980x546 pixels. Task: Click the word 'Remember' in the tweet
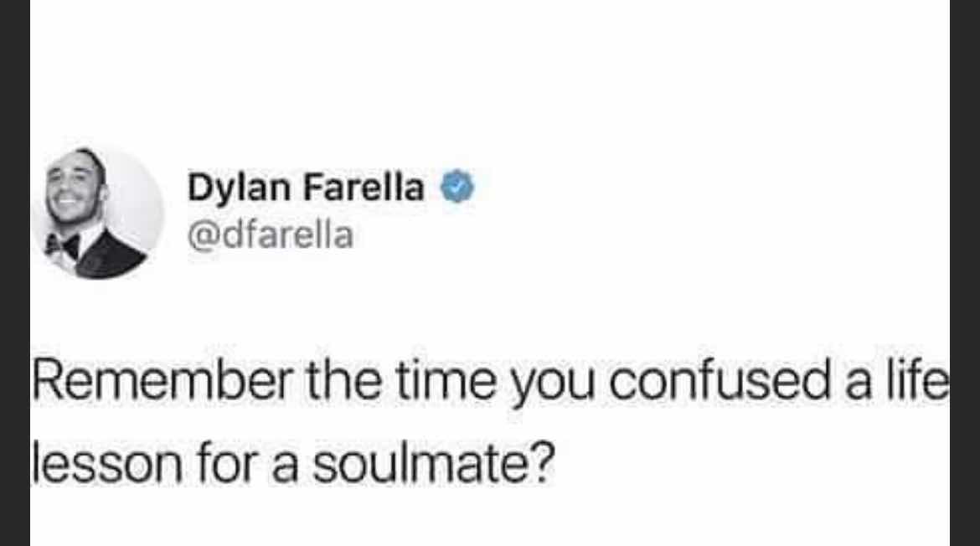point(162,381)
